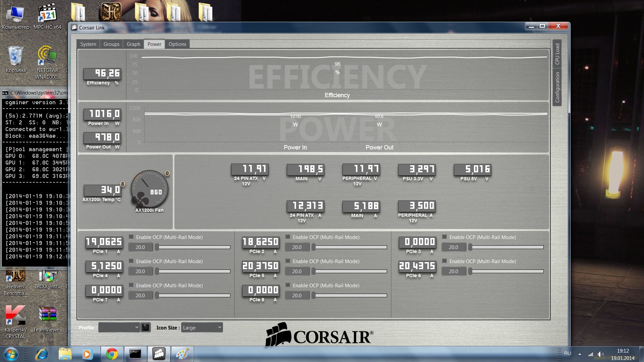Click the PCIe 2 OCP limit slider

click(x=350, y=247)
